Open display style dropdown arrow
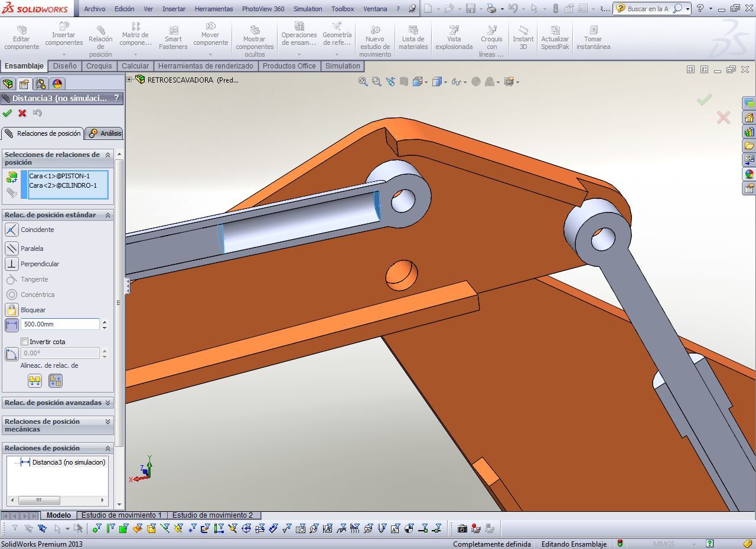This screenshot has width=756, height=549. point(445,82)
